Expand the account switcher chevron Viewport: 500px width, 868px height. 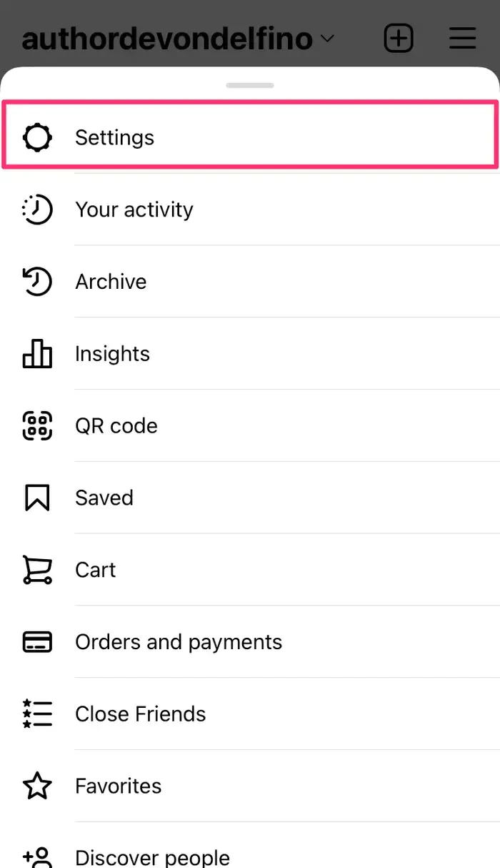coord(327,39)
